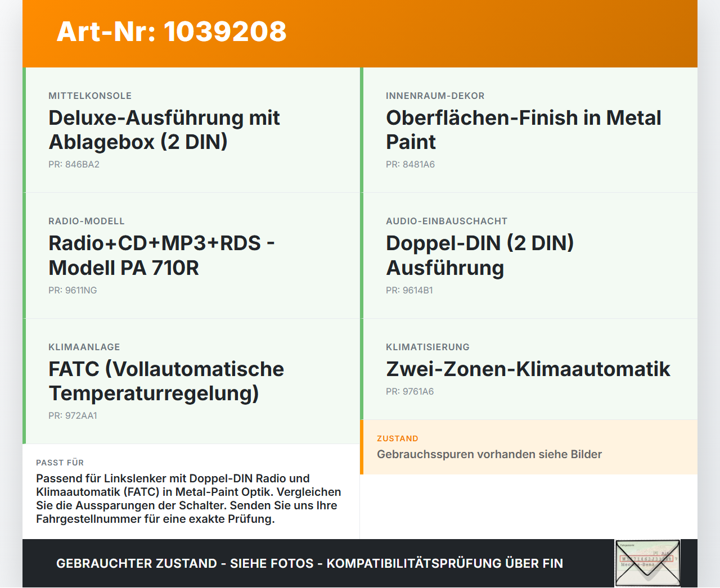Click the 'PR: 9611NG' code
Viewport: 720px width, 588px height.
(x=73, y=291)
